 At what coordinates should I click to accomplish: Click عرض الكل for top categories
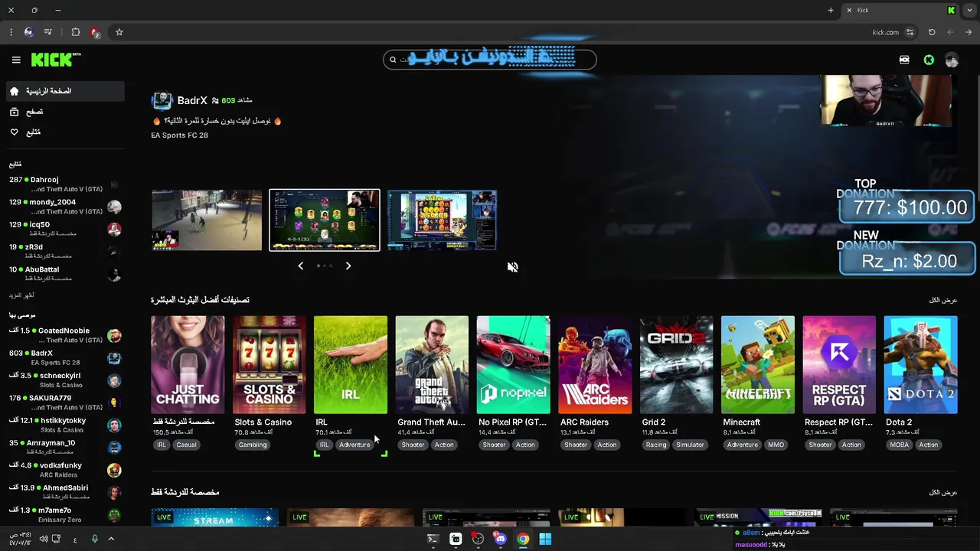pyautogui.click(x=943, y=300)
